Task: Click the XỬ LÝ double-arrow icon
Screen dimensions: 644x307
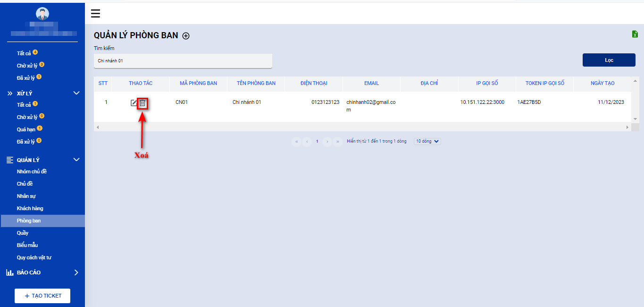Action: (10, 94)
